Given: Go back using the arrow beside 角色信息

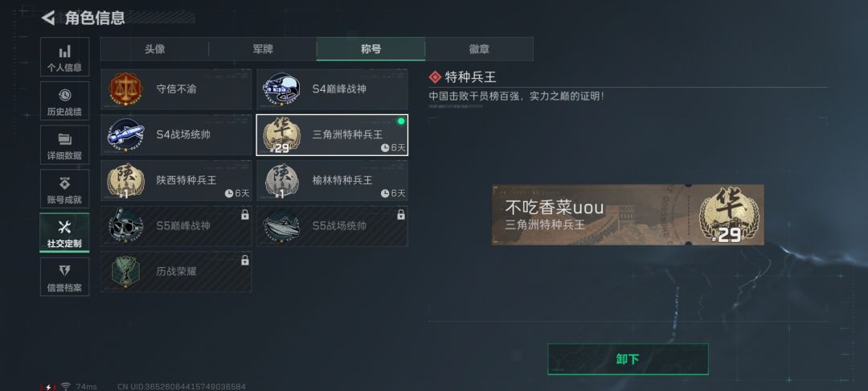Looking at the screenshot, I should 48,18.
